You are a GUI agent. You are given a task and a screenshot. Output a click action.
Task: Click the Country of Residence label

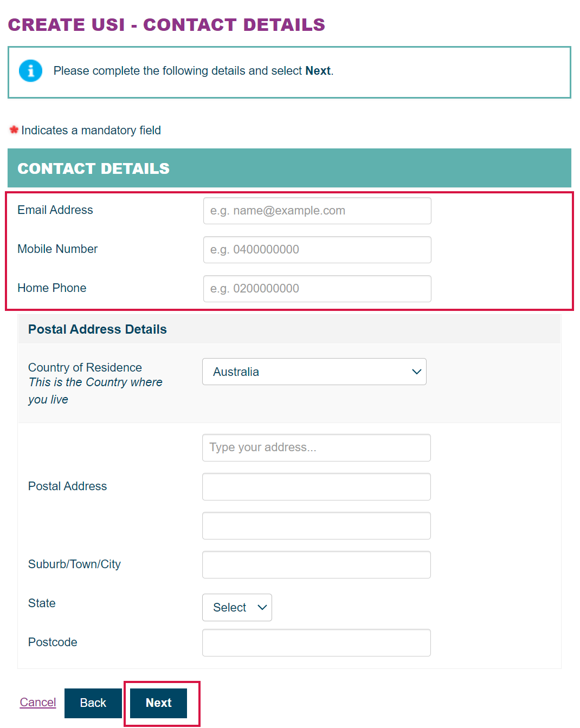[85, 367]
